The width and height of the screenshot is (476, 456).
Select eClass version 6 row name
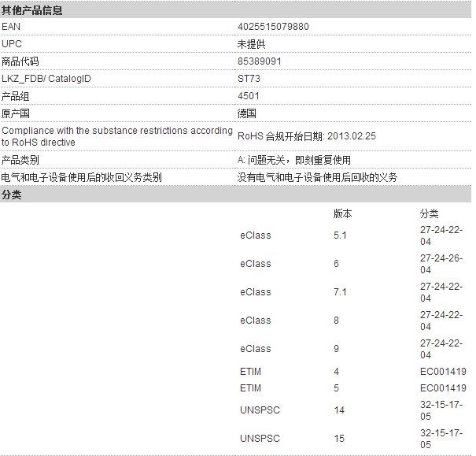tap(256, 264)
